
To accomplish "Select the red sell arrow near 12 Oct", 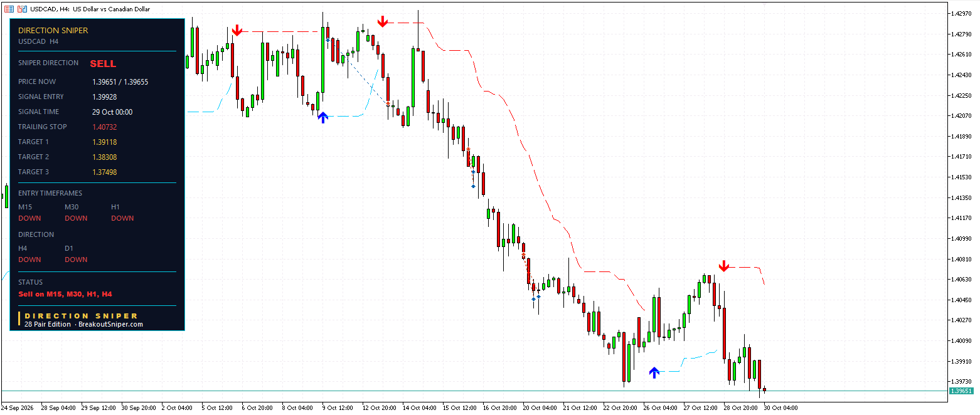I will tap(382, 22).
